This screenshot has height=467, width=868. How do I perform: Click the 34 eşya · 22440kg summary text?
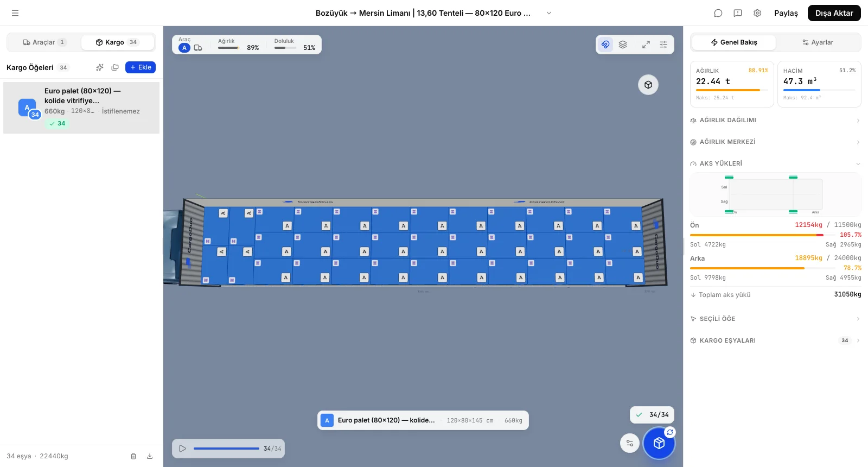point(37,456)
